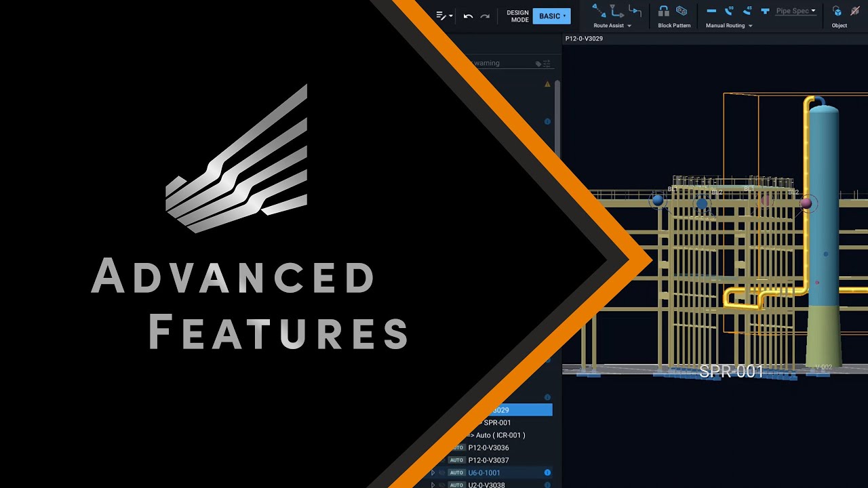Expand the Manual Routing dropdown
The height and width of the screenshot is (488, 868).
tap(750, 26)
